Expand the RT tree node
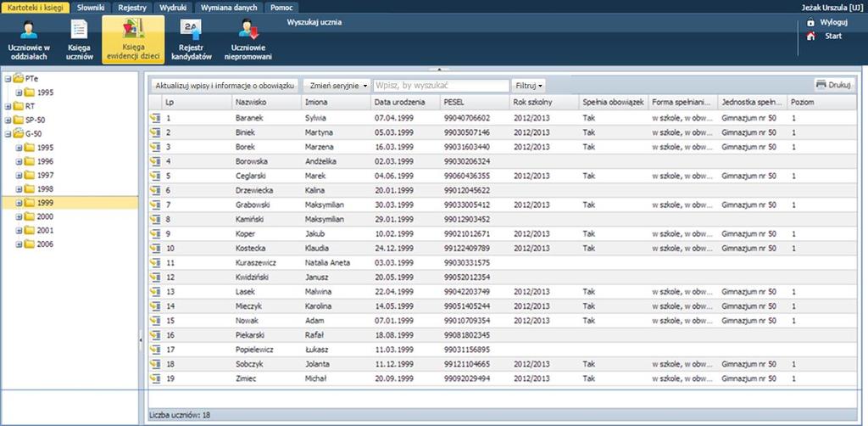The height and width of the screenshot is (426, 868). (x=8, y=106)
